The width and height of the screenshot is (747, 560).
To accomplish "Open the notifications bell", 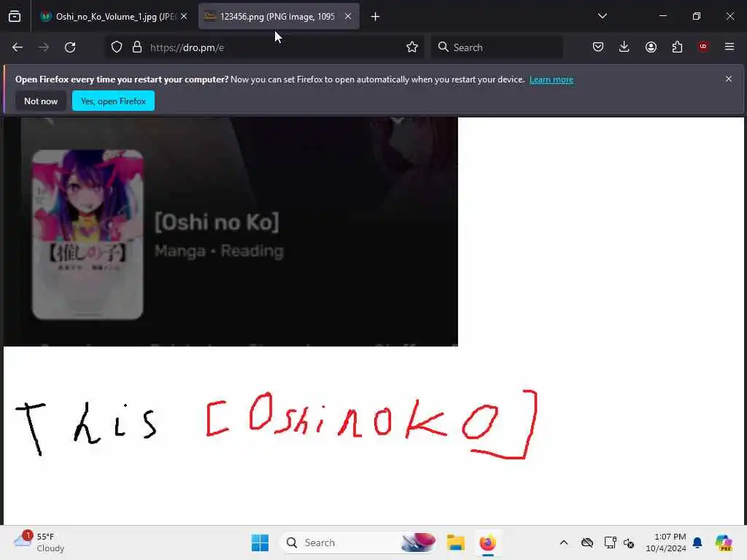I will 697,542.
